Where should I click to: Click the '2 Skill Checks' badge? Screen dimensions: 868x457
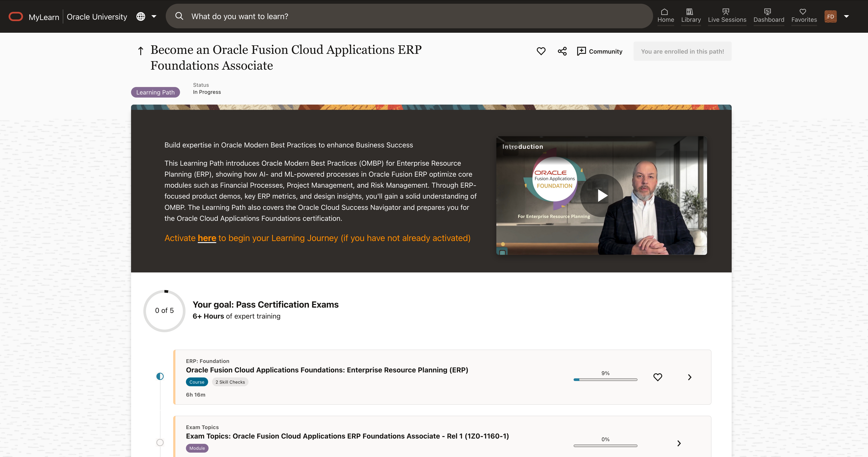click(230, 382)
